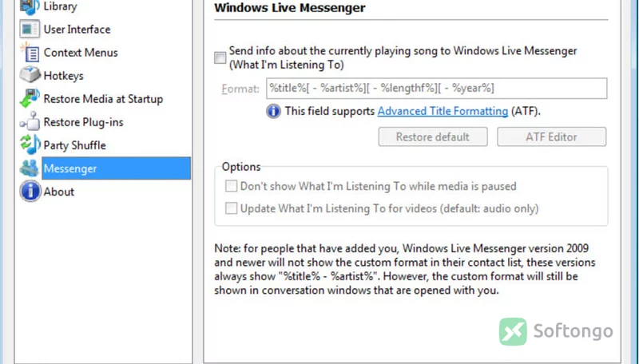
Task: Select Restore Media at Startup
Action: click(103, 99)
